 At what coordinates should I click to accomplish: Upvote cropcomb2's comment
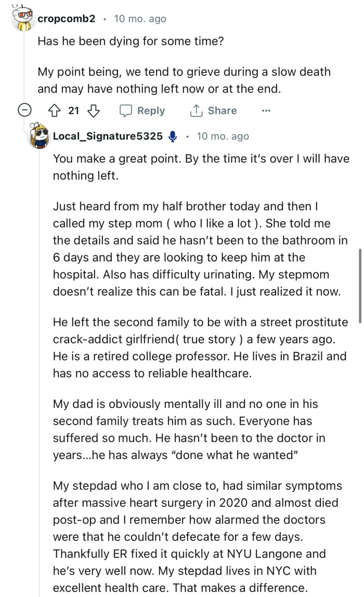[56, 111]
